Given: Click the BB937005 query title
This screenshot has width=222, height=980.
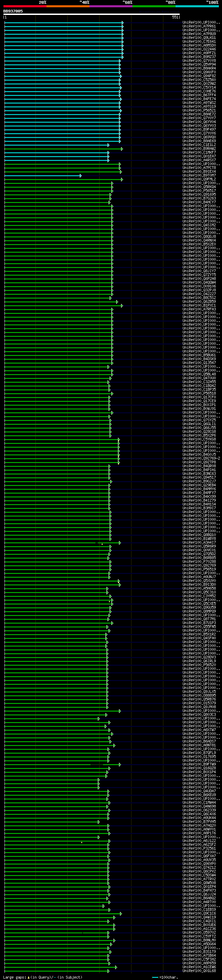Looking at the screenshot, I should pos(13,11).
